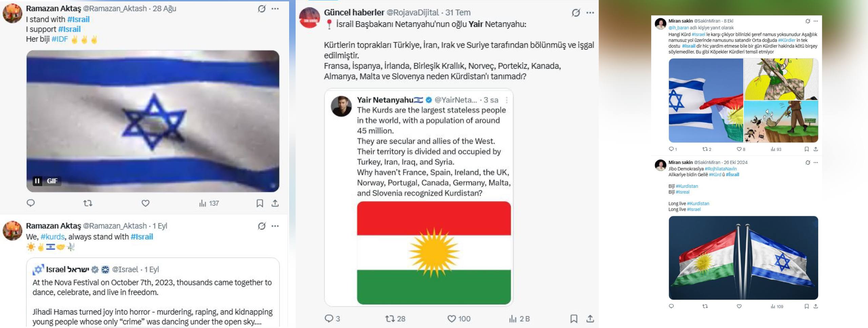This screenshot has width=868, height=328.
Task: Pause the Israel flag GIF
Action: tap(37, 181)
